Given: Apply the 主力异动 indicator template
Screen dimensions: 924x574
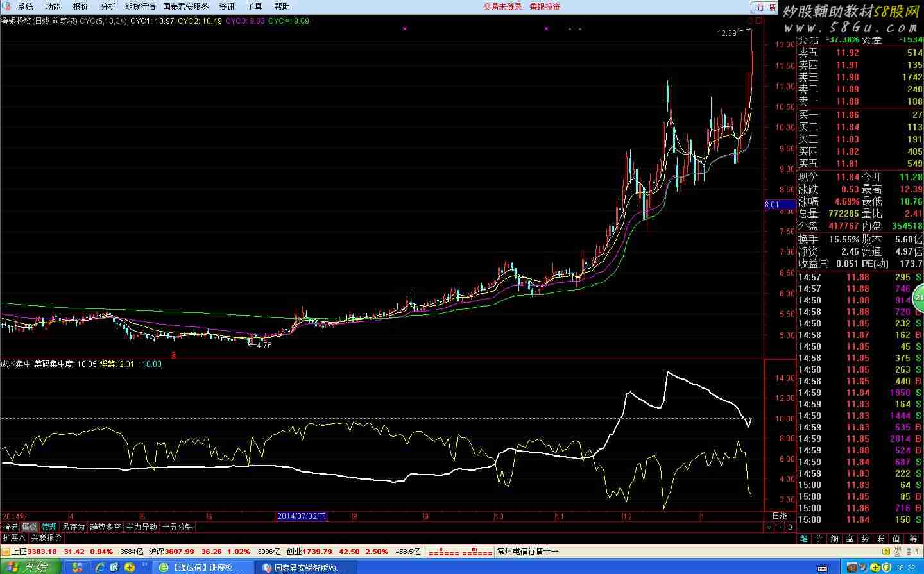Looking at the screenshot, I should point(141,527).
